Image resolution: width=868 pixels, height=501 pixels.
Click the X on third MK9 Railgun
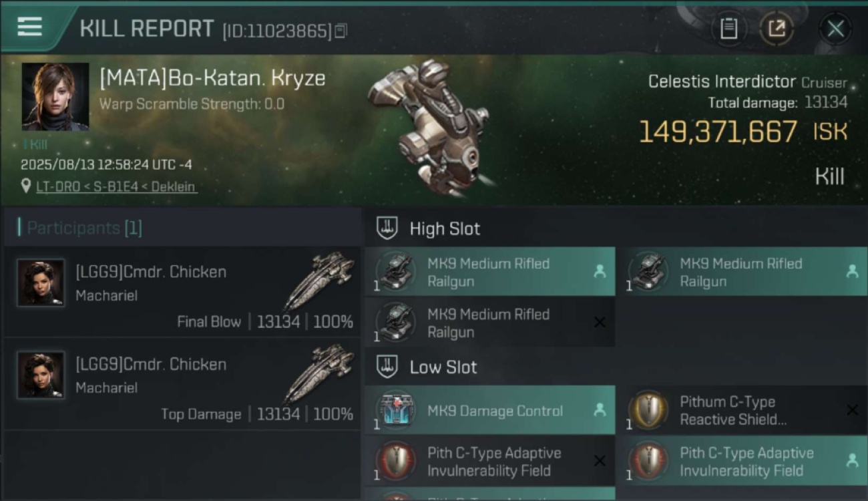600,323
